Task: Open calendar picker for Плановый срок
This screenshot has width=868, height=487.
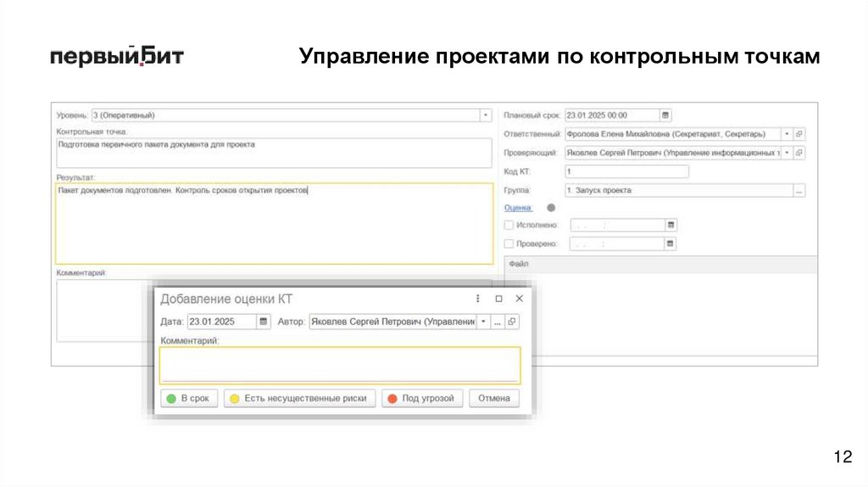Action: tap(665, 115)
